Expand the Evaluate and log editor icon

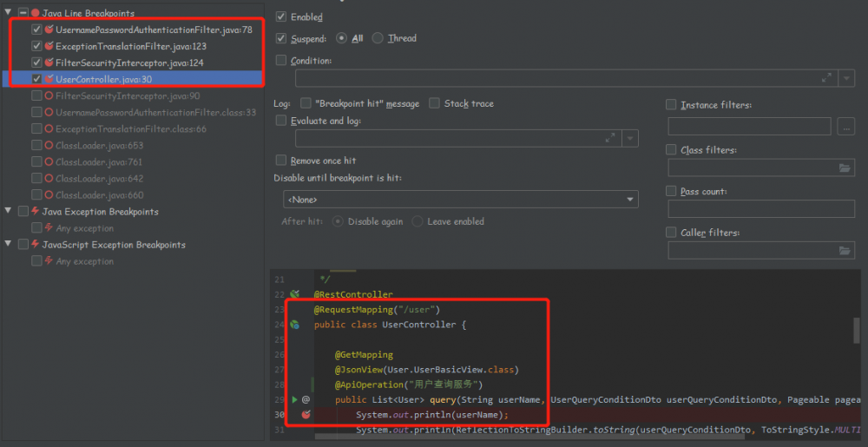click(x=610, y=138)
